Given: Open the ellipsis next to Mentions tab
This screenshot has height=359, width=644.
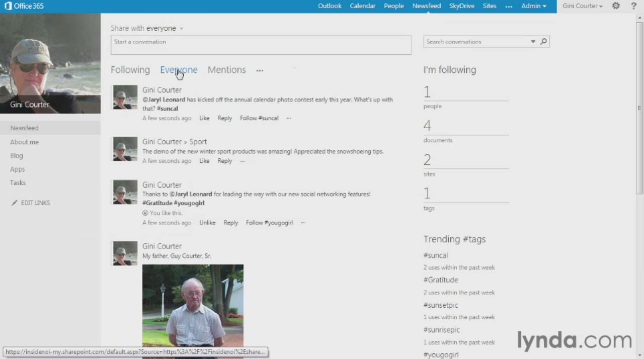Looking at the screenshot, I should pos(260,71).
